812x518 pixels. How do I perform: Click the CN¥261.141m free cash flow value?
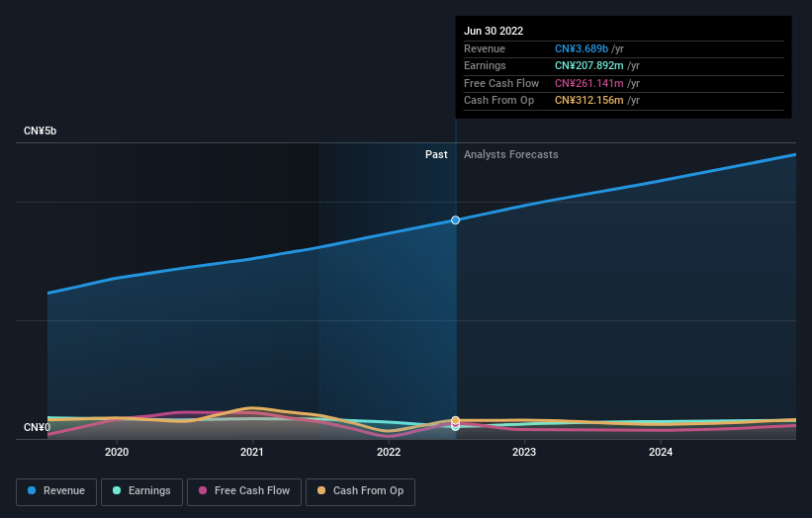[589, 83]
